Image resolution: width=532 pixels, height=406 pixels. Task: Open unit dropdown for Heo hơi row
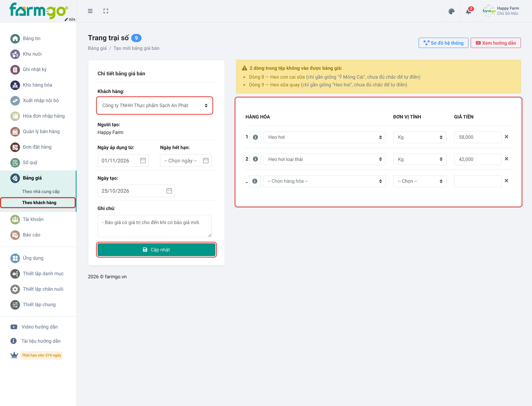(420, 137)
